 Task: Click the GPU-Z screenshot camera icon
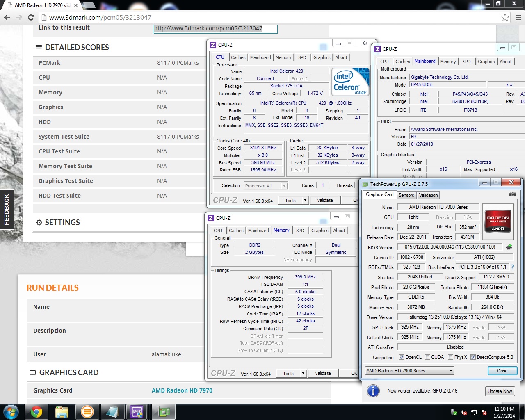click(x=512, y=194)
